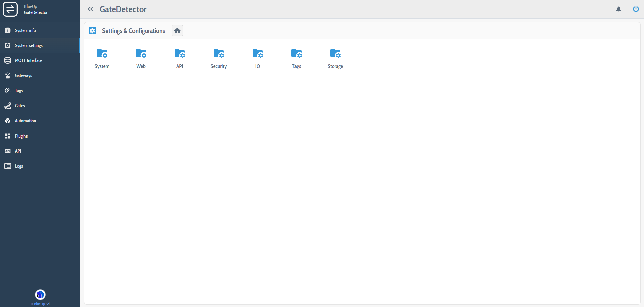The image size is (644, 307).
Task: Open the Tags settings folder
Action: click(x=297, y=58)
